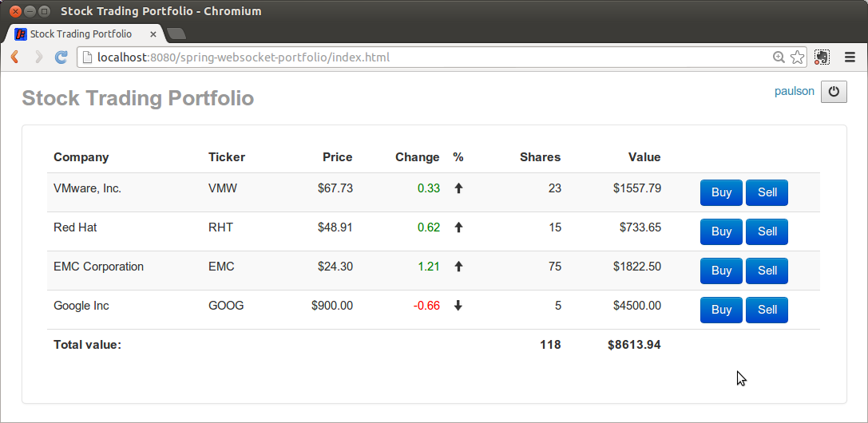Click the paulson username link
Viewport: 868px width, 423px height.
[794, 91]
